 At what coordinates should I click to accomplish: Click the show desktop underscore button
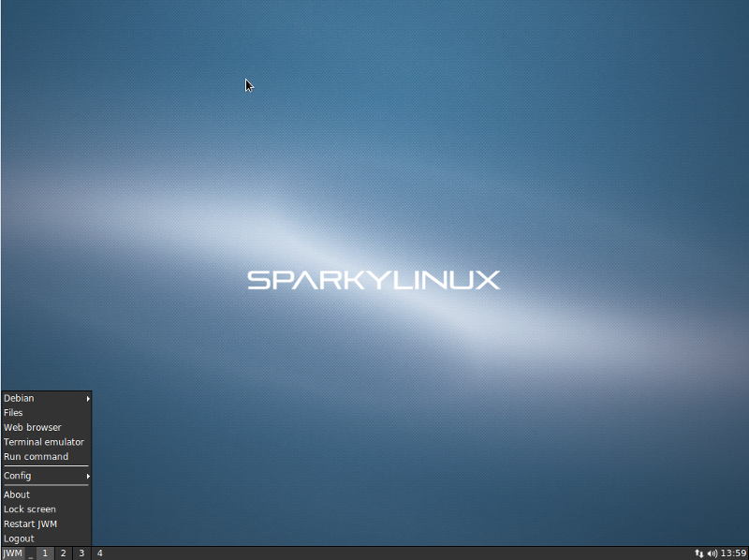(31, 553)
